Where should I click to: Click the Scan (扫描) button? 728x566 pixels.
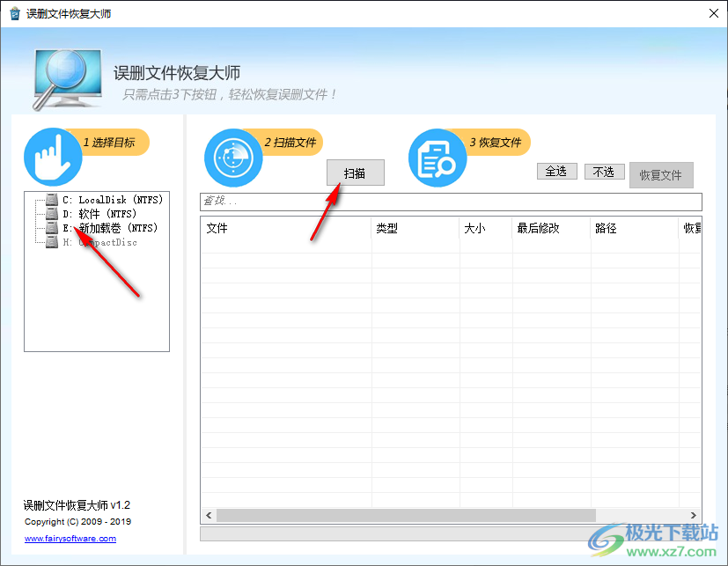(x=355, y=173)
